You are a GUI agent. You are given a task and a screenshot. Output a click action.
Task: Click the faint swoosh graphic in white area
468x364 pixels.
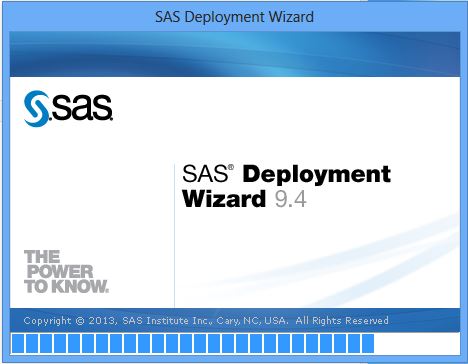pyautogui.click(x=333, y=260)
